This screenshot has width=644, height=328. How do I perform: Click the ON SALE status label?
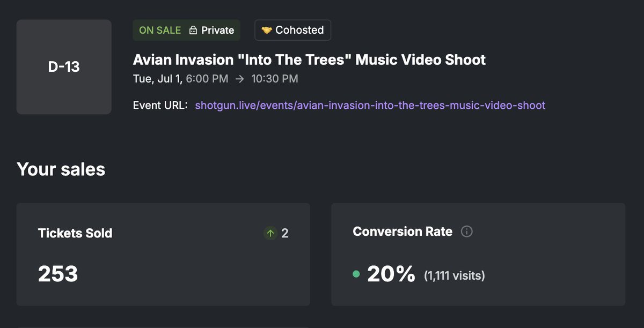point(160,30)
